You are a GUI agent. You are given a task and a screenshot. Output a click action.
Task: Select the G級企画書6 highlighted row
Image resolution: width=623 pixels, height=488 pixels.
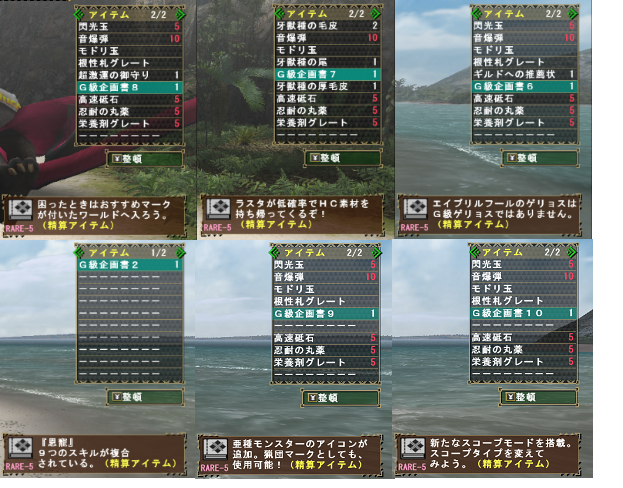[x=524, y=86]
